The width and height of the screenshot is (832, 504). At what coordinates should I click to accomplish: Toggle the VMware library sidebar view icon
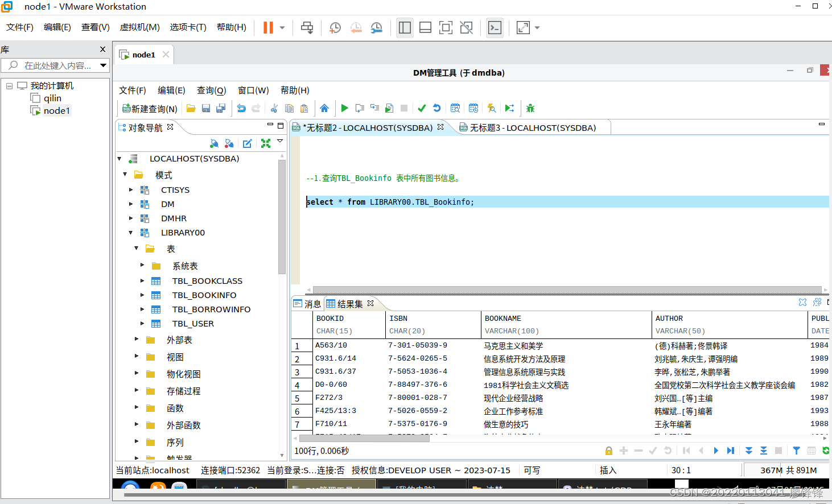(x=405, y=27)
